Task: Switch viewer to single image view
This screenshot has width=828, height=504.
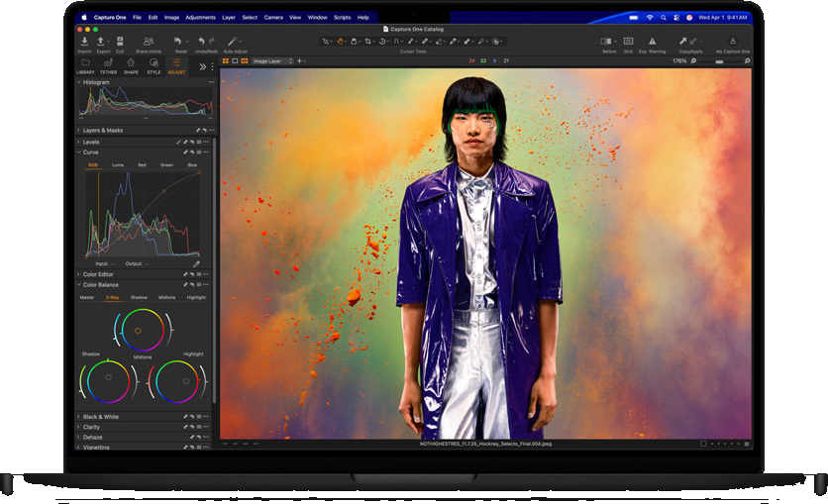Action: coord(235,61)
